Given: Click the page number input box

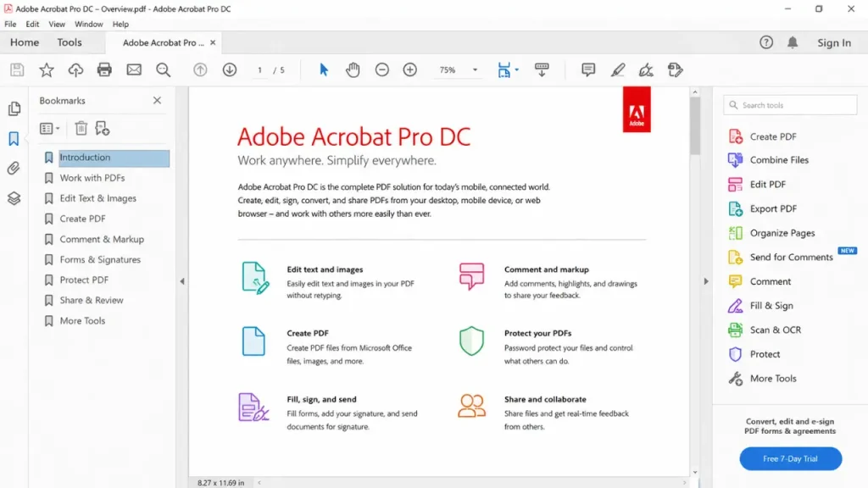Looking at the screenshot, I should [259, 69].
